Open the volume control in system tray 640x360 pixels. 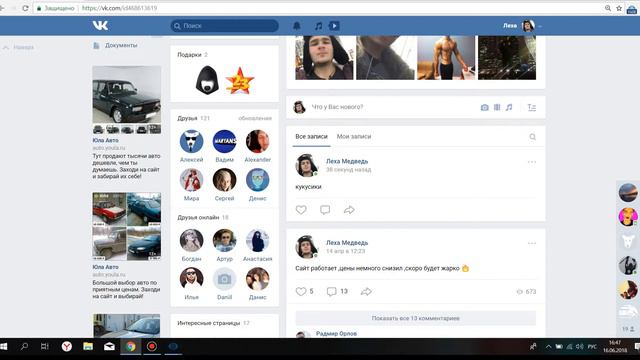click(579, 347)
